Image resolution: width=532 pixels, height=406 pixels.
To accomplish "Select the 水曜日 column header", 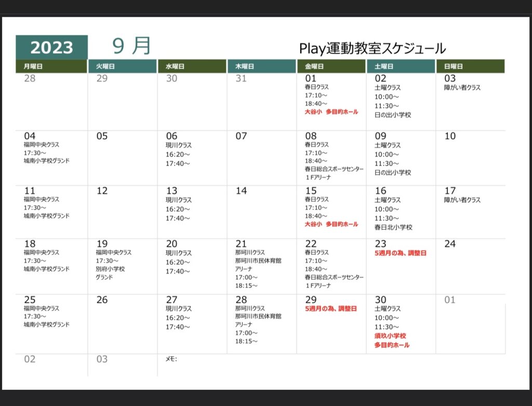I will click(192, 66).
